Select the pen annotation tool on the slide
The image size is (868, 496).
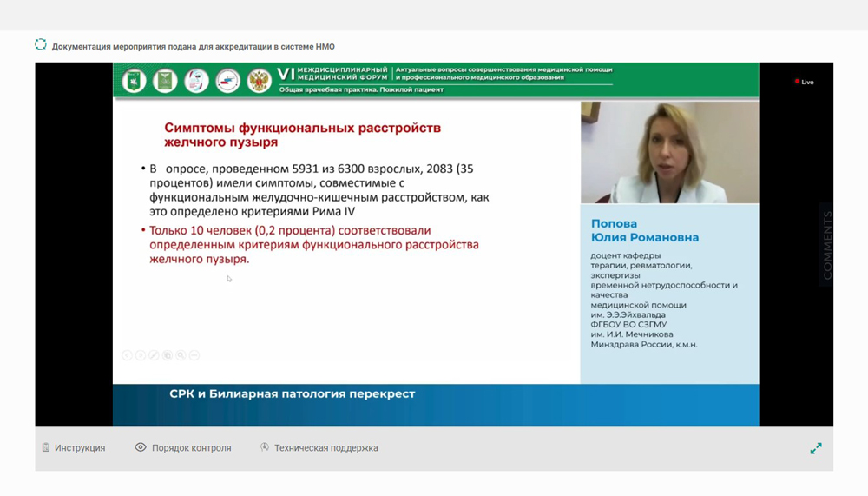154,355
